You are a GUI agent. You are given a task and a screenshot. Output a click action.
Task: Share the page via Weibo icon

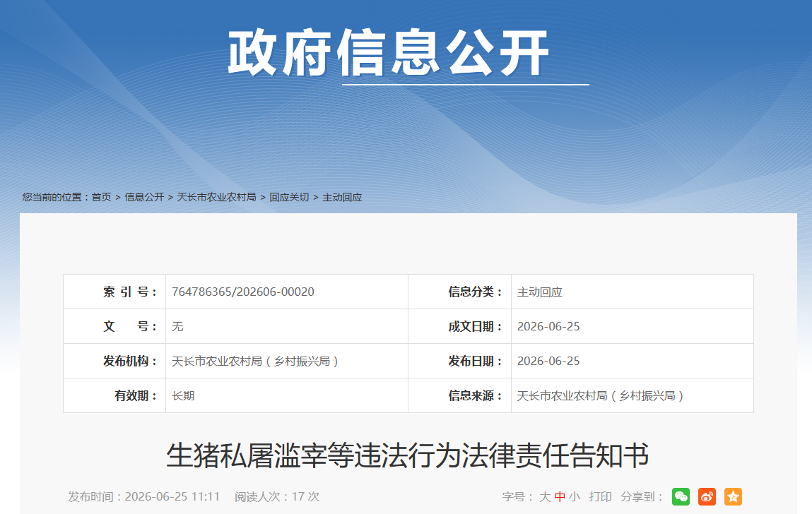point(707,497)
